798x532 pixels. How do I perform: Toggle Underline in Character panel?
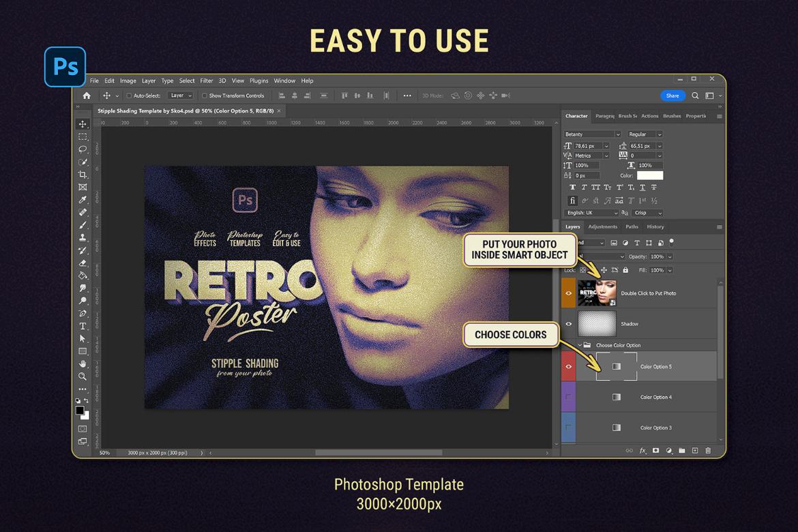coord(642,188)
